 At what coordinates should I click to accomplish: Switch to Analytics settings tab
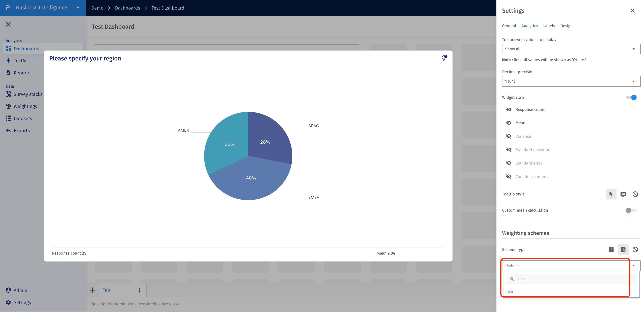pos(529,26)
